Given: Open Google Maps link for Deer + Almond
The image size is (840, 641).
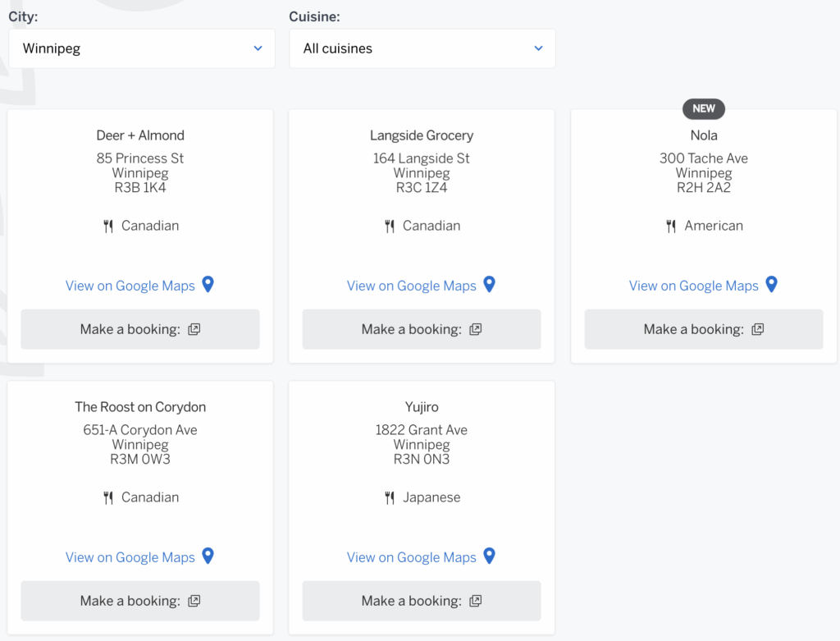Looking at the screenshot, I should (x=130, y=286).
